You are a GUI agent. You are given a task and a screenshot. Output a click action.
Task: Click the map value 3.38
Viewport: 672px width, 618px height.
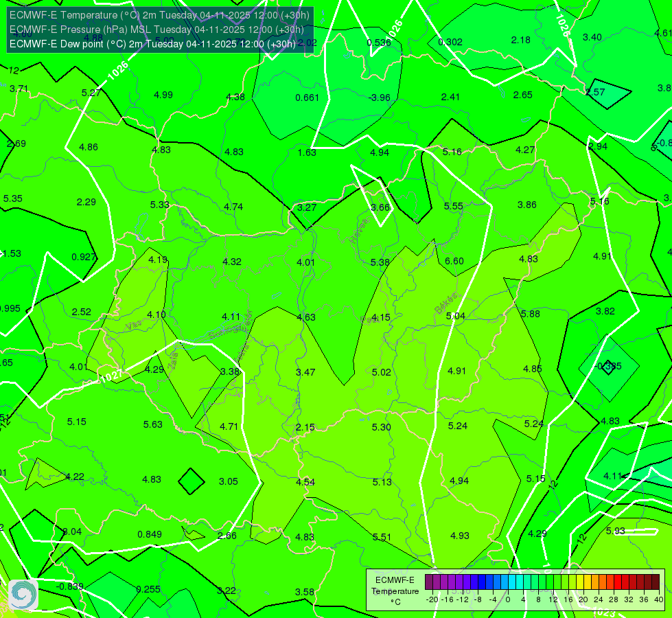click(230, 371)
